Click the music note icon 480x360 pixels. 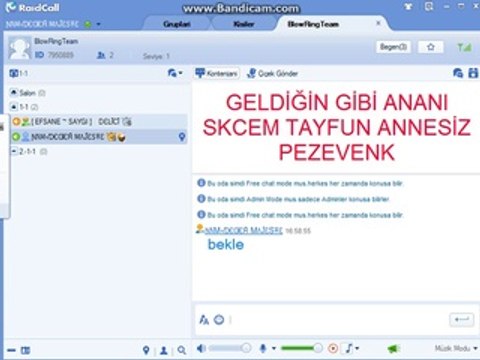(x=349, y=349)
